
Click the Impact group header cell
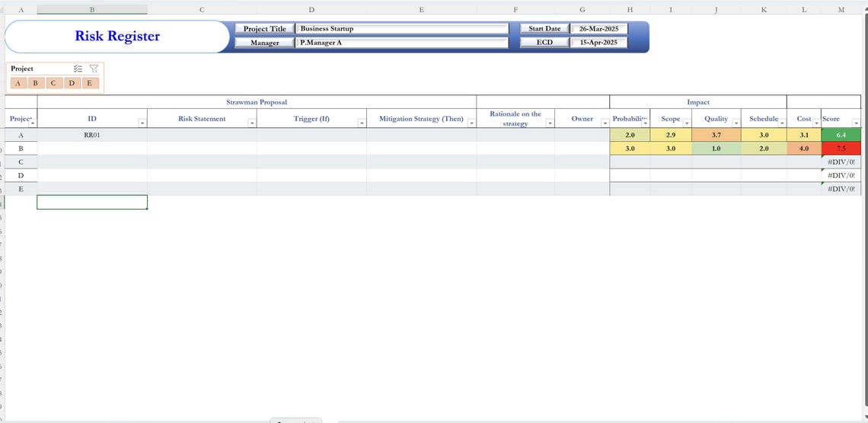(698, 102)
